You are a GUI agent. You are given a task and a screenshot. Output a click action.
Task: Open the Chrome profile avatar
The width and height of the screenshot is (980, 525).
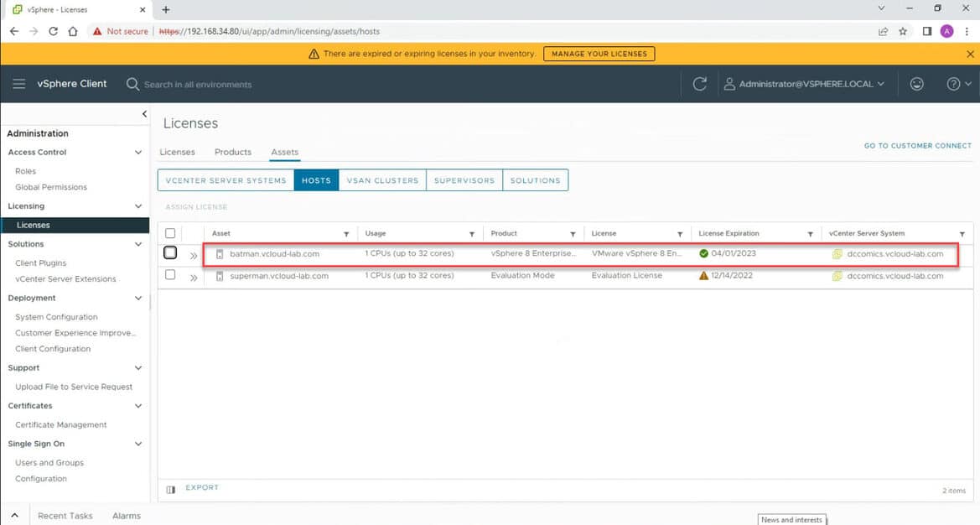(946, 31)
